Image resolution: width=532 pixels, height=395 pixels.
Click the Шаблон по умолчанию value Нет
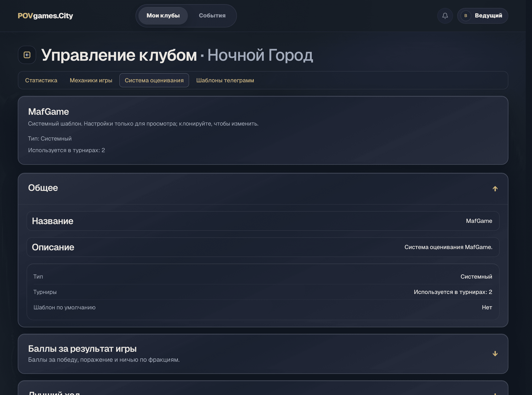click(x=487, y=307)
